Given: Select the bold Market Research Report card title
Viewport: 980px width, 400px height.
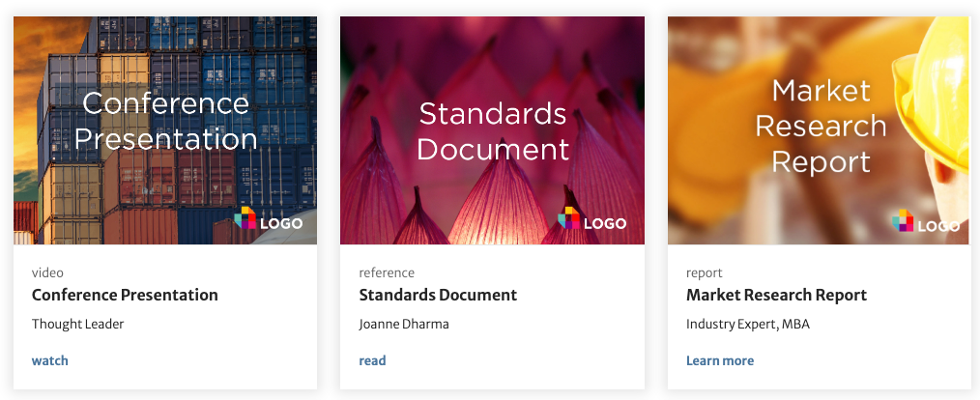Looking at the screenshot, I should click(x=776, y=295).
